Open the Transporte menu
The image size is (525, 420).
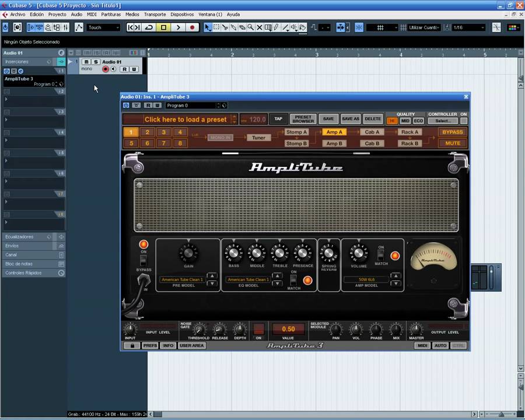tap(155, 15)
